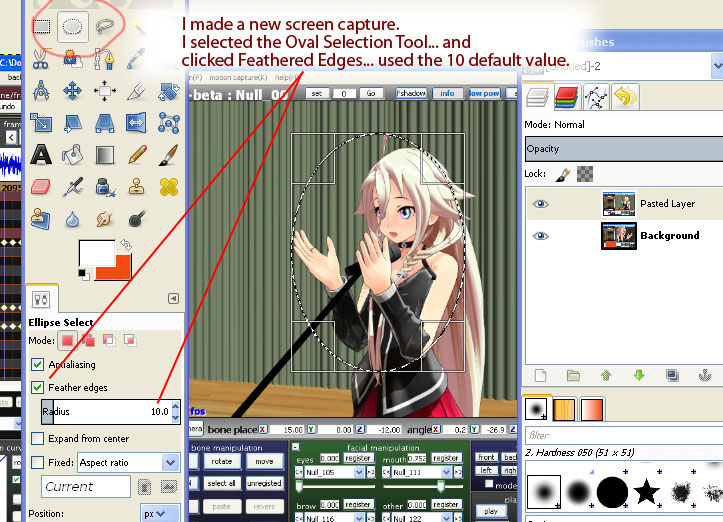
Task: Select the Foreground Select tool
Action: [x=72, y=59]
